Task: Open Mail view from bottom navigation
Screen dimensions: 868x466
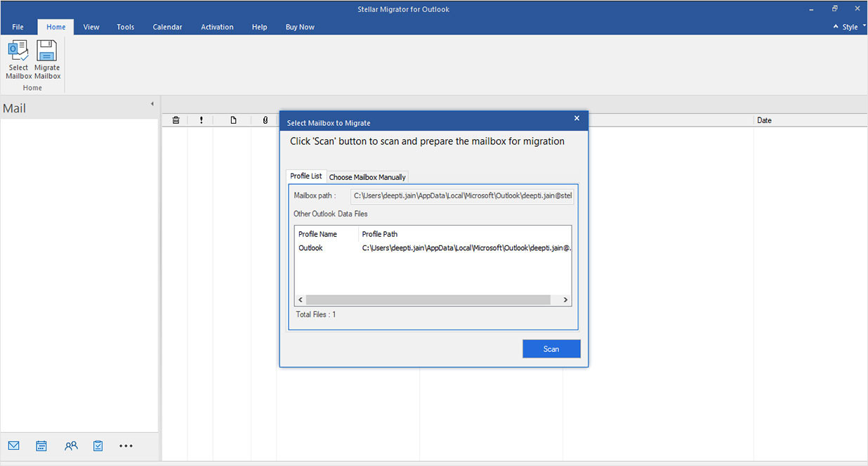Action: [13, 446]
